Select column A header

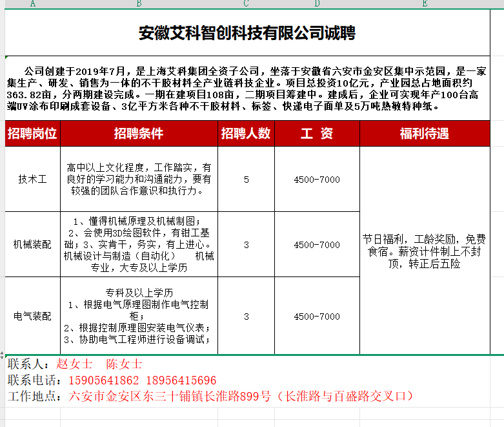[x=32, y=4]
